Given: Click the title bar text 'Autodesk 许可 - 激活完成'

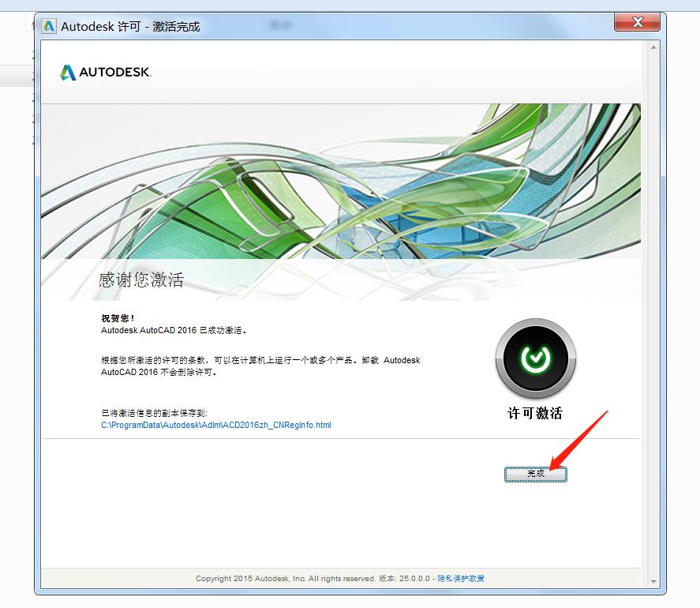Looking at the screenshot, I should 131,26.
